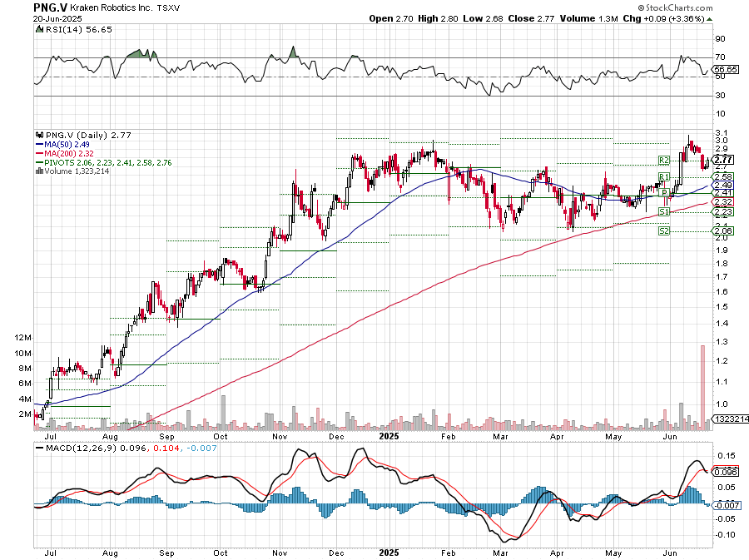This screenshot has width=749, height=560.
Task: Click the RSI(14) legend icon
Action: click(x=40, y=30)
